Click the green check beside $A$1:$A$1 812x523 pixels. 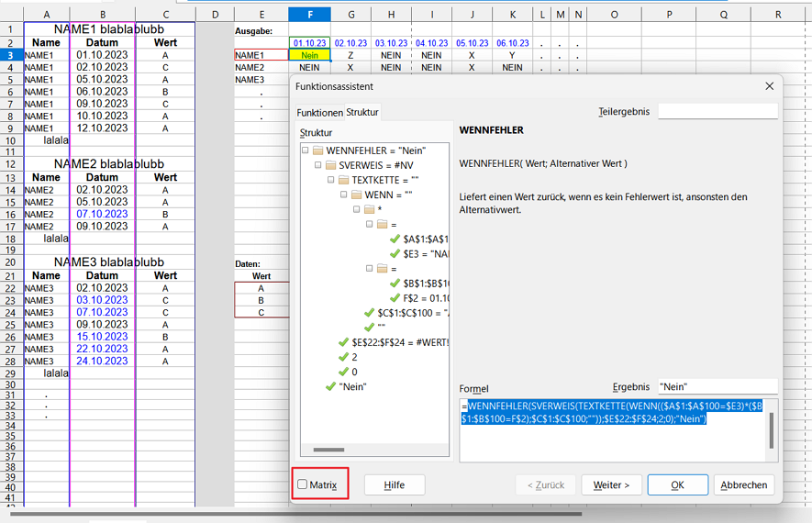(395, 239)
